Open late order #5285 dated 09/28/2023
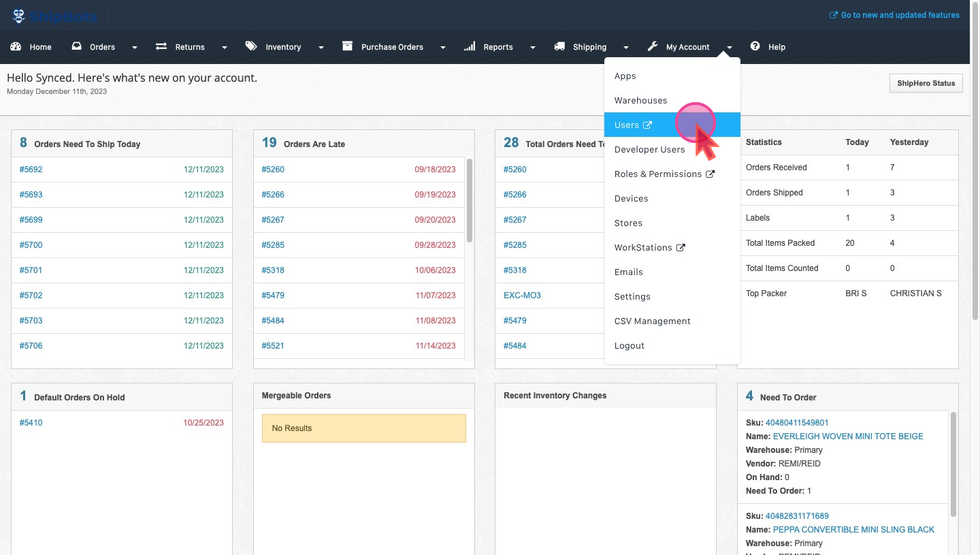 tap(273, 245)
